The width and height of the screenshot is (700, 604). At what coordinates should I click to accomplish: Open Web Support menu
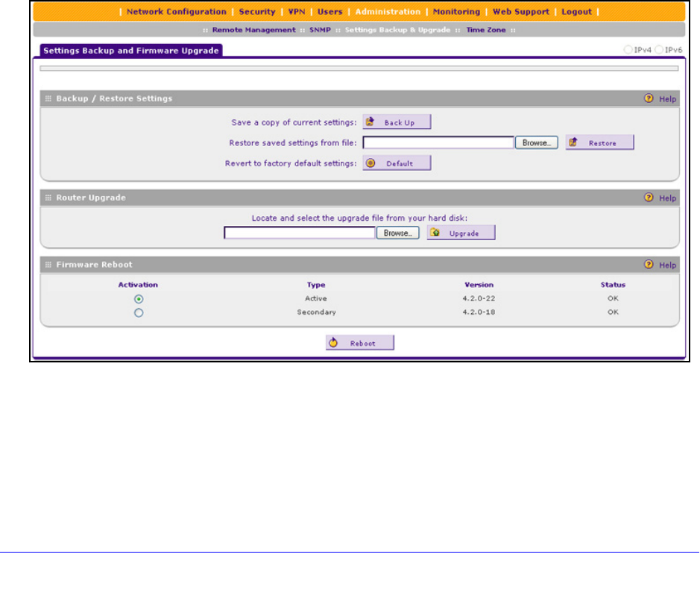[521, 12]
